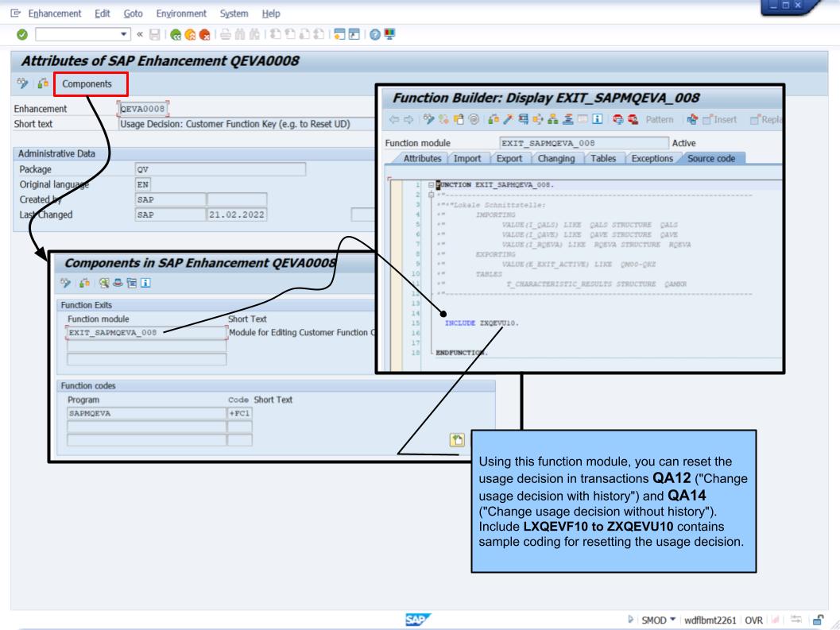This screenshot has width=840, height=630.
Task: Click the information icon in Function Builder toolbar
Action: [598, 119]
